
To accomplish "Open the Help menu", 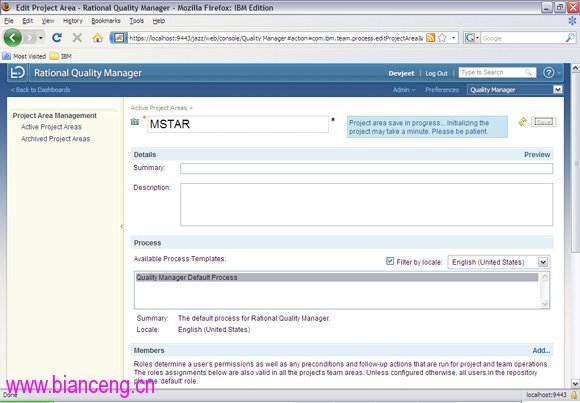I will [159, 21].
